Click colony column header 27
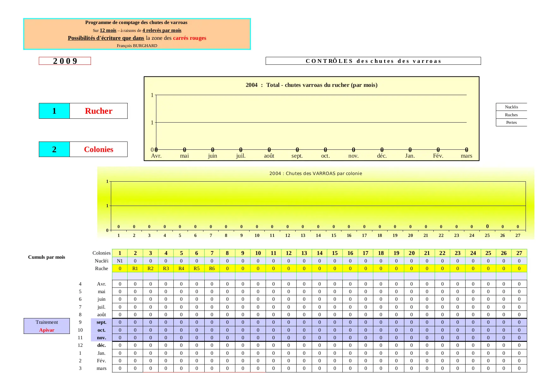 pos(519,253)
